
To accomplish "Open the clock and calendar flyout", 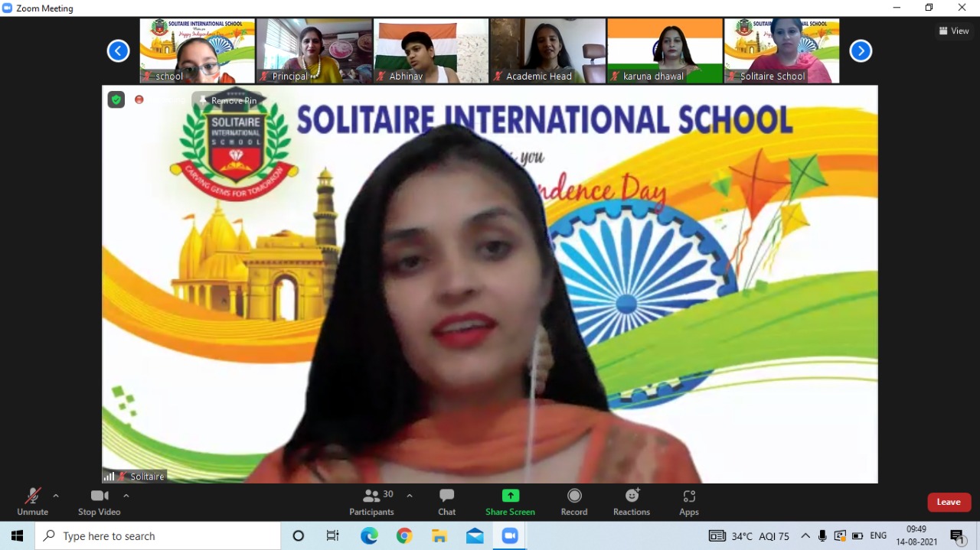I will pyautogui.click(x=916, y=536).
